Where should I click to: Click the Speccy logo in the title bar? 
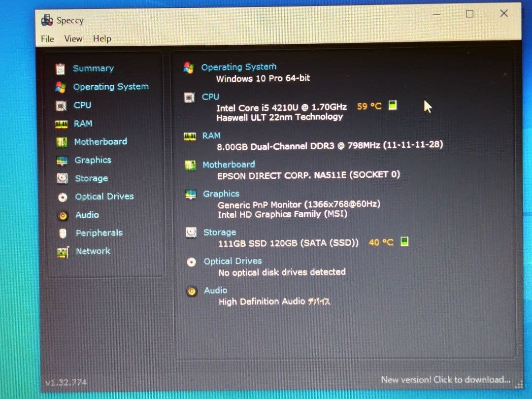pos(47,20)
